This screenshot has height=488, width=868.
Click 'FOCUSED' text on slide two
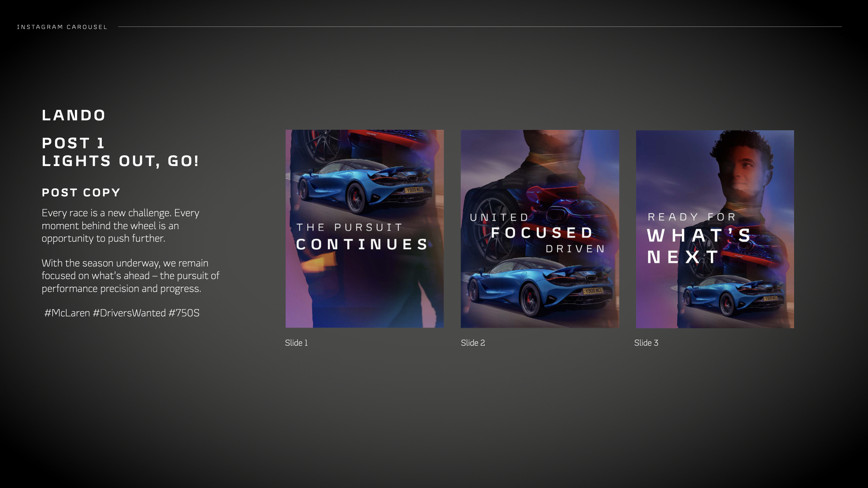[542, 233]
